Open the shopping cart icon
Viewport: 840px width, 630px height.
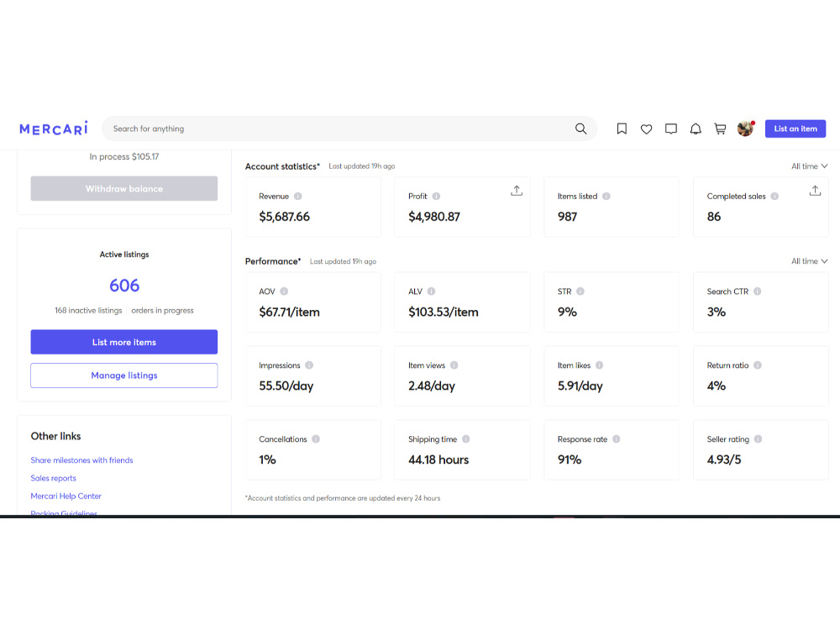point(720,129)
